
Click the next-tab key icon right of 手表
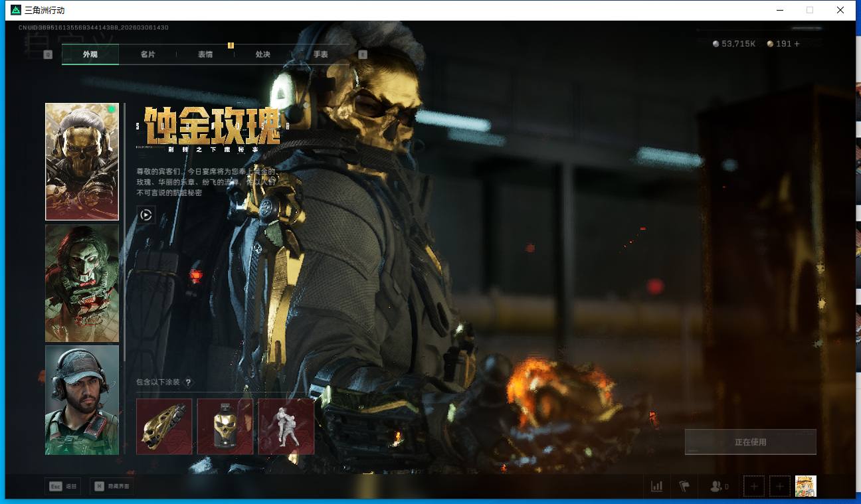tap(363, 54)
